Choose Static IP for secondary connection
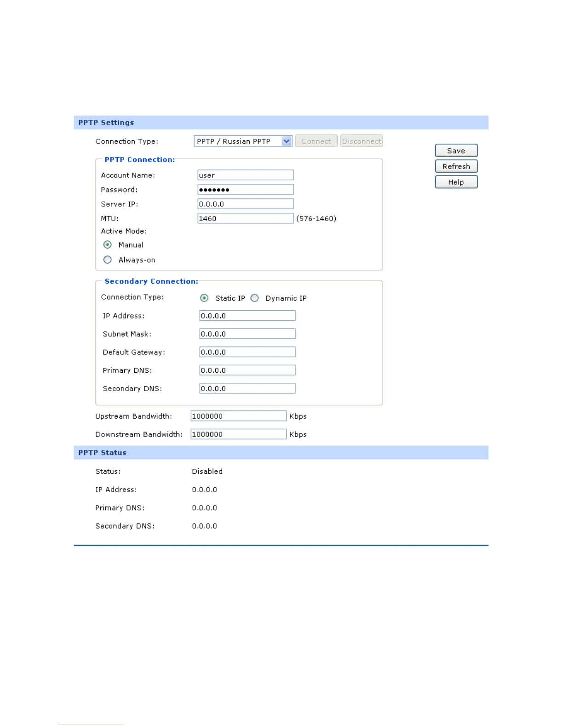The image size is (563, 728). 204,298
